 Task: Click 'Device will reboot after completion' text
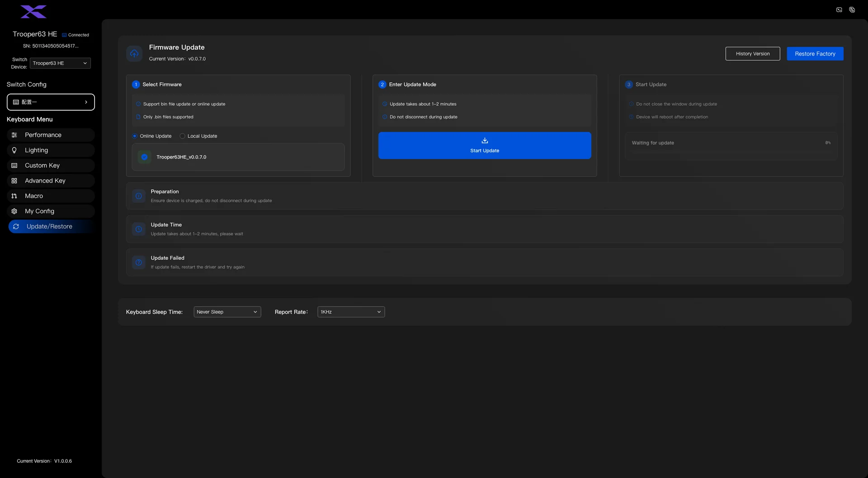click(672, 117)
